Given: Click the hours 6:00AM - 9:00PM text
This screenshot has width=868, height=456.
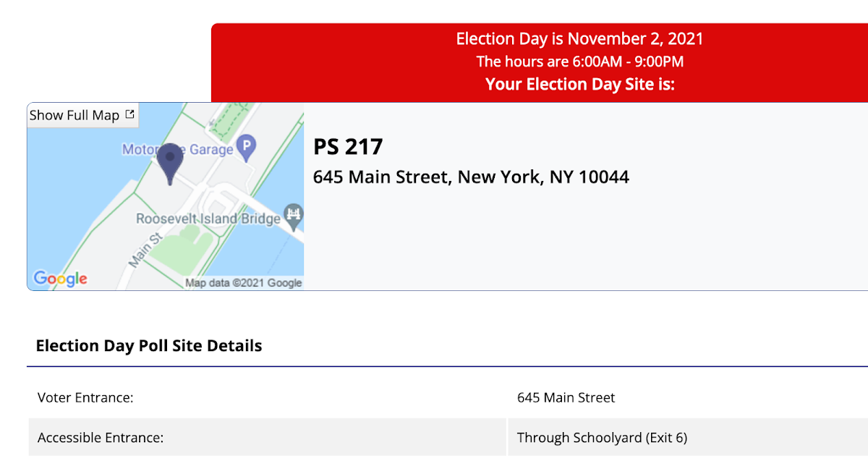Looking at the screenshot, I should click(x=579, y=62).
